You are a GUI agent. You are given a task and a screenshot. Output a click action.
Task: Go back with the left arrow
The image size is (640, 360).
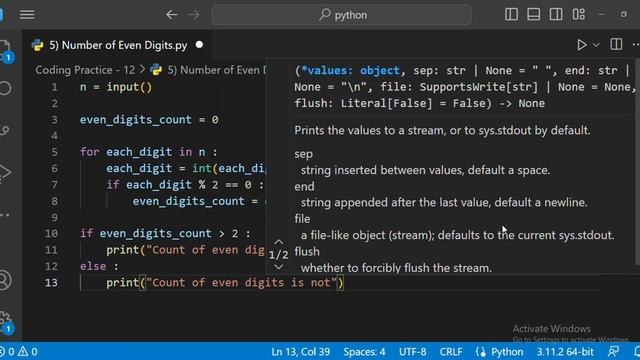(x=172, y=15)
